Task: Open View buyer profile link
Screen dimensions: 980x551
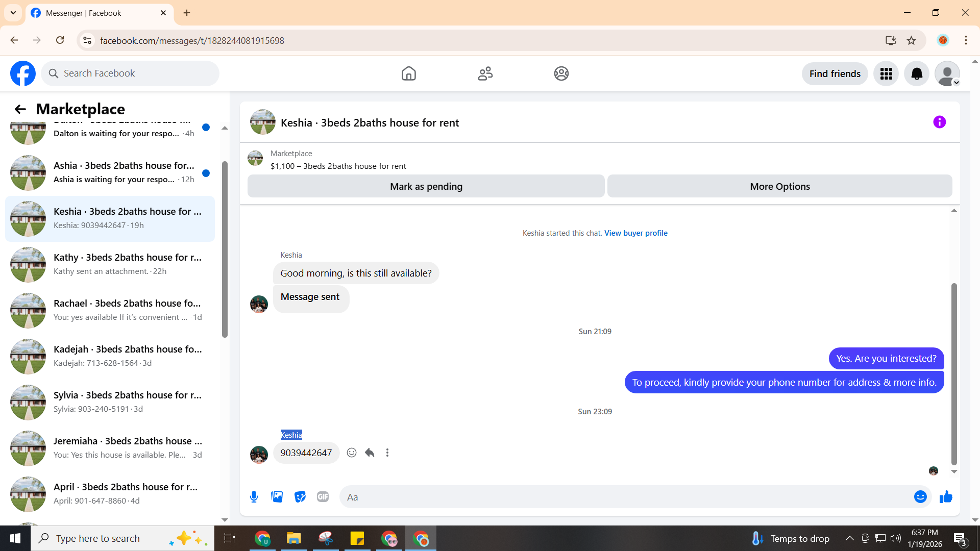Action: (x=635, y=233)
